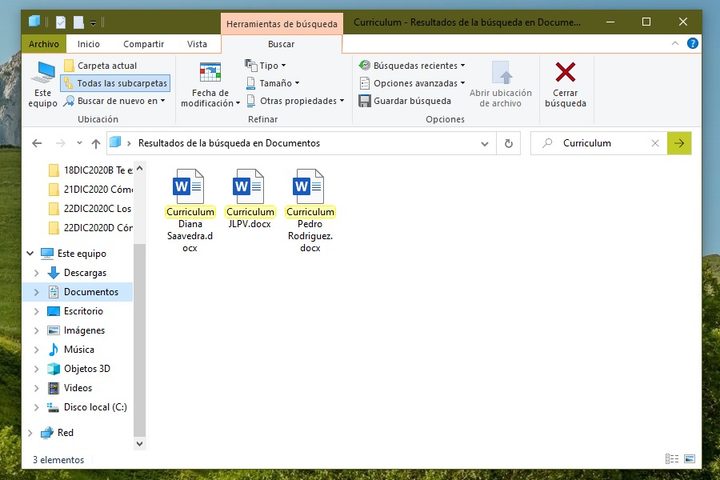Open the 22DIC2020C Los folder in sidebar
Screen dimensions: 720x480
[91, 209]
